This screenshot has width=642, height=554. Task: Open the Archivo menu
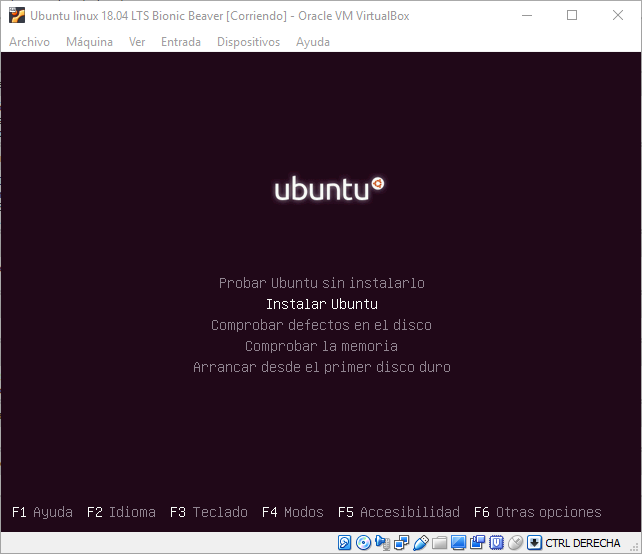tap(29, 42)
